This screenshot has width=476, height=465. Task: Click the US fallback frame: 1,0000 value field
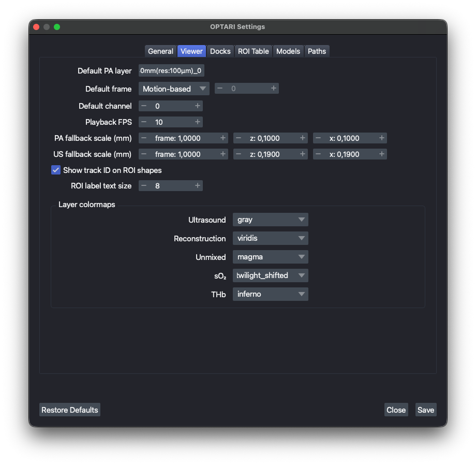[183, 154]
